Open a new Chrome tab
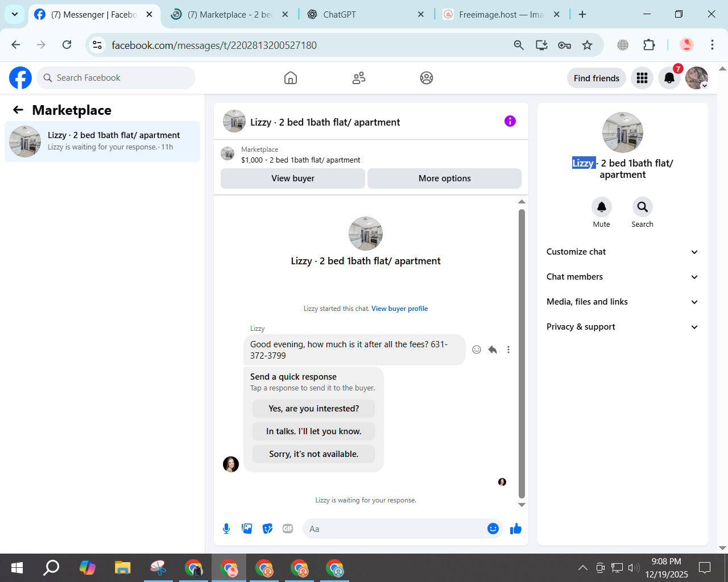728x582 pixels. coord(582,15)
